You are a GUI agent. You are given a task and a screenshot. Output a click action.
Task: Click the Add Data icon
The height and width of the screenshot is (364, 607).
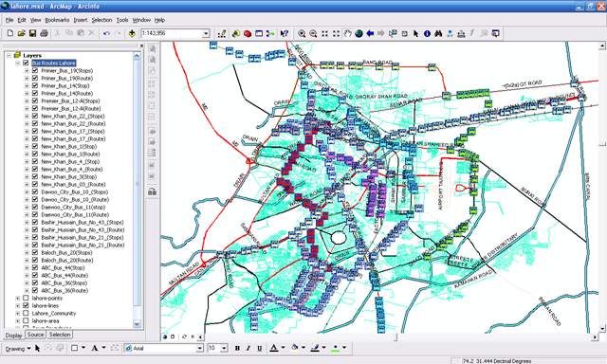132,33
